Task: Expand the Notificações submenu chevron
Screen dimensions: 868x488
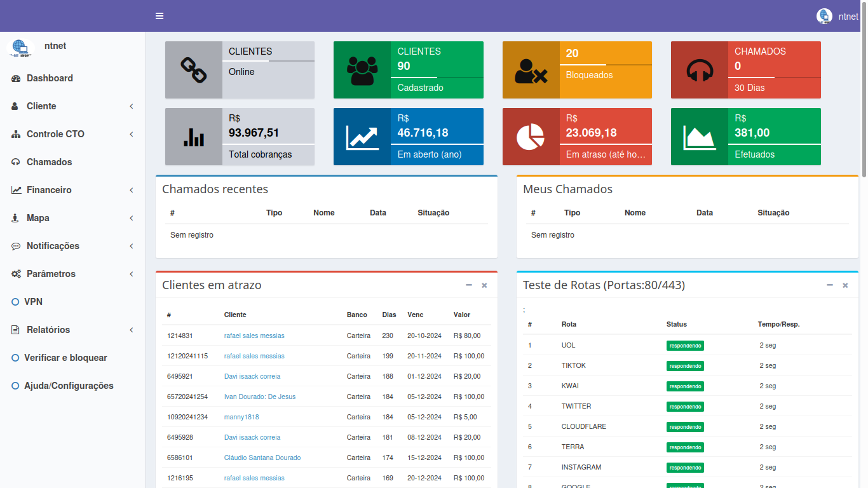Action: point(132,246)
